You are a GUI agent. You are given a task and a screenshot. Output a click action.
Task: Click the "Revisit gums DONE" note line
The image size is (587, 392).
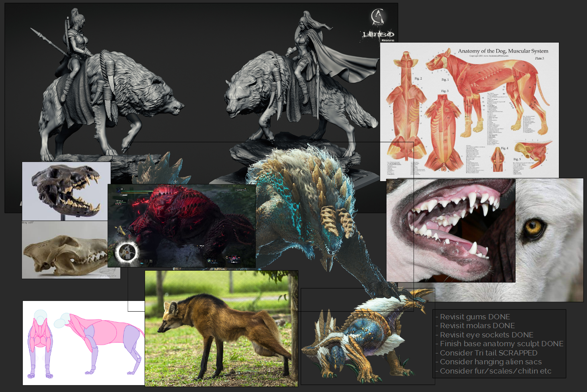(x=475, y=317)
